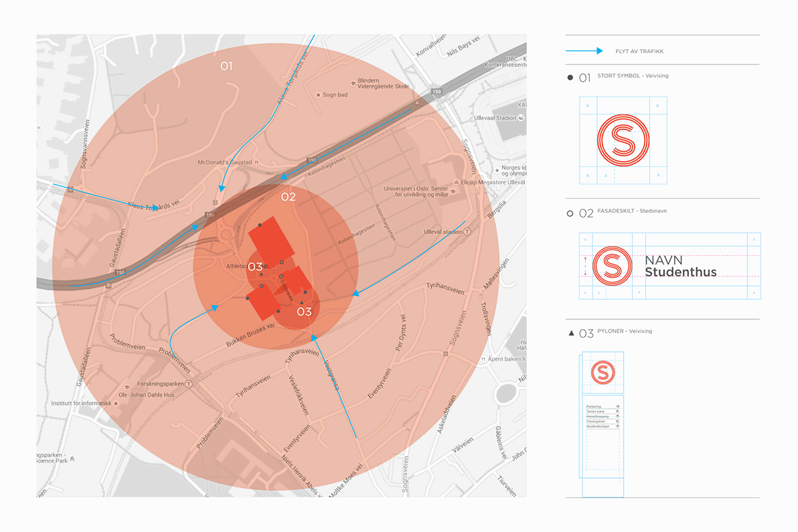Click the shop icon beside Elkjøp Megastore
This screenshot has width=798, height=532.
click(456, 182)
